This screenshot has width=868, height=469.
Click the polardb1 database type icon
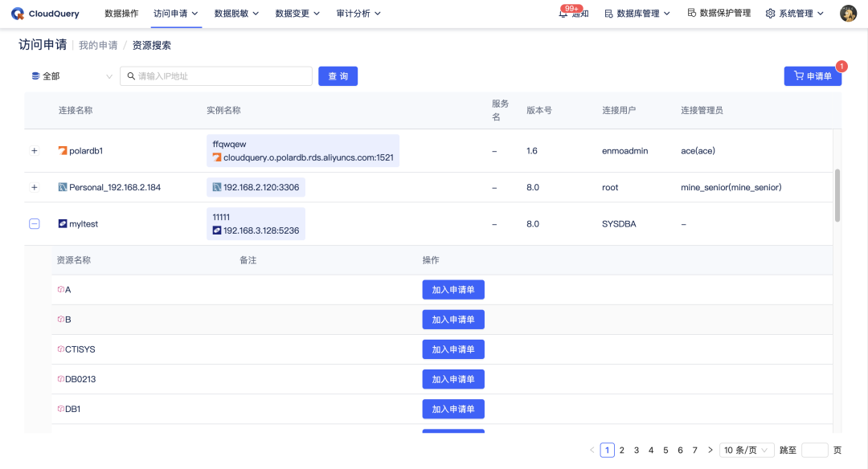(x=63, y=150)
